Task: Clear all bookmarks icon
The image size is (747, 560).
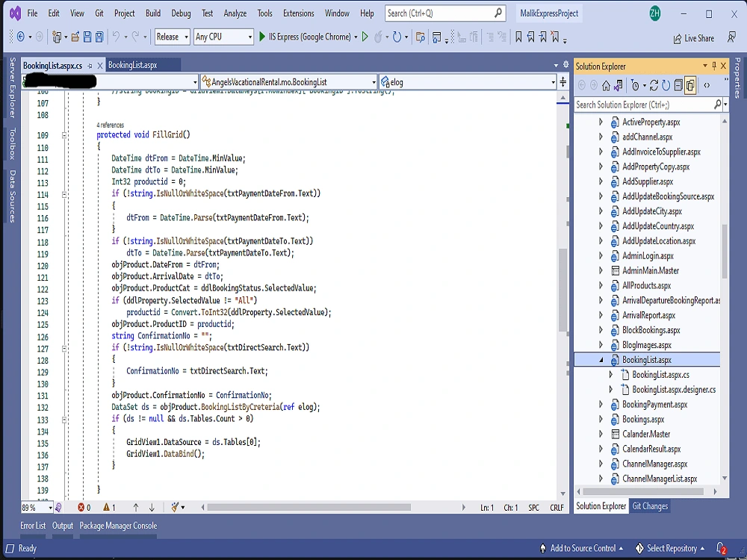Action: [x=555, y=37]
